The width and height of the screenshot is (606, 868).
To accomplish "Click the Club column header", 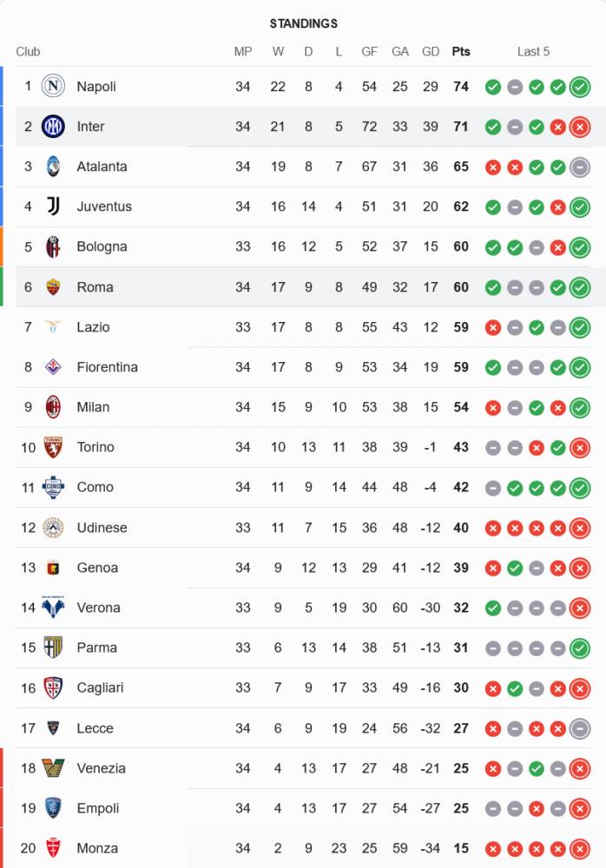I will click(x=28, y=51).
